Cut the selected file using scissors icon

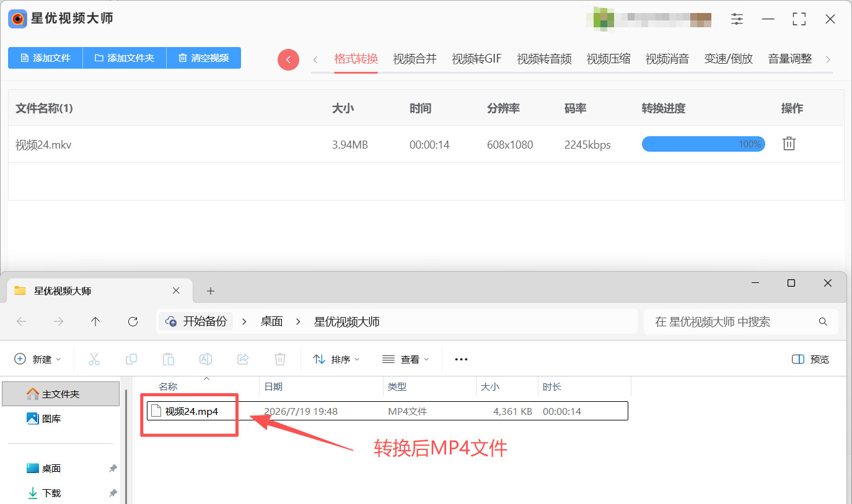94,359
